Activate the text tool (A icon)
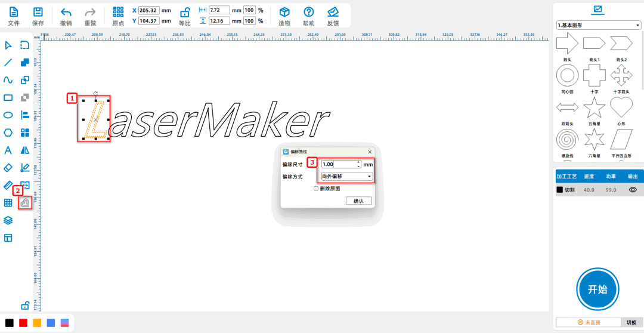The height and width of the screenshot is (333, 644). click(x=8, y=150)
